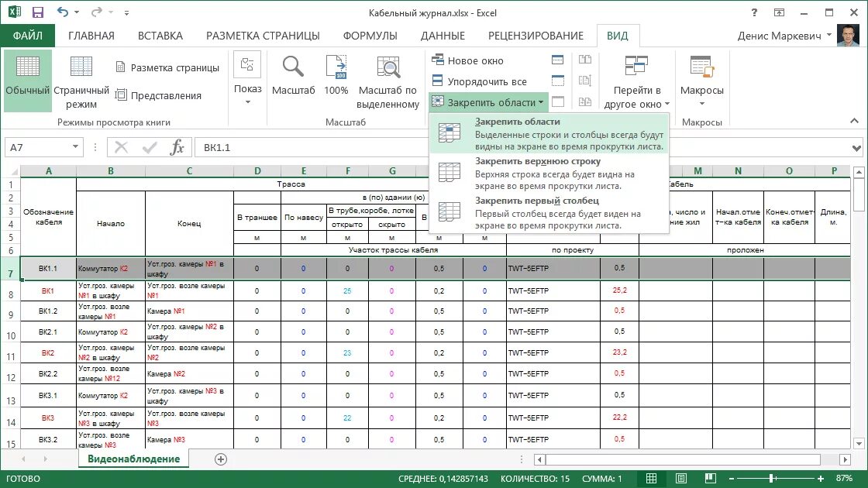
Task: Choose Закрепить области menu option
Action: tap(549, 133)
